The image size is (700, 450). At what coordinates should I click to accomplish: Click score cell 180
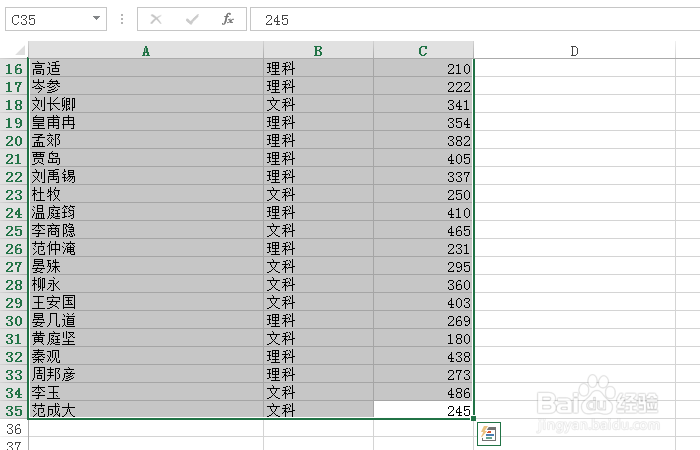[x=423, y=338]
